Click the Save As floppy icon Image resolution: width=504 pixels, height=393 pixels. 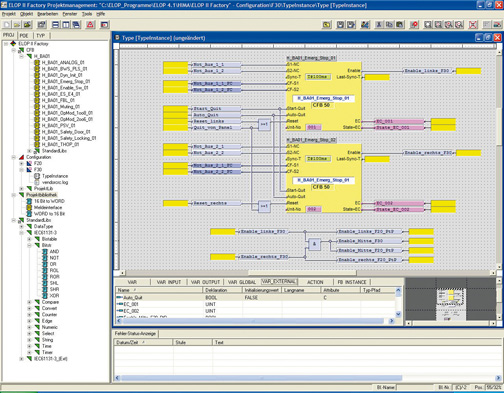(351, 25)
